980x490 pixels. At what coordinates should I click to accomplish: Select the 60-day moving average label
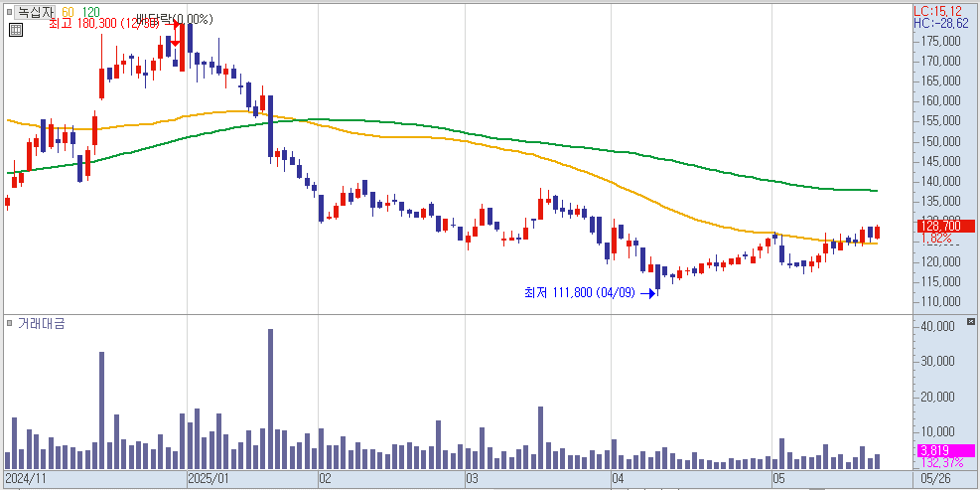pyautogui.click(x=69, y=12)
